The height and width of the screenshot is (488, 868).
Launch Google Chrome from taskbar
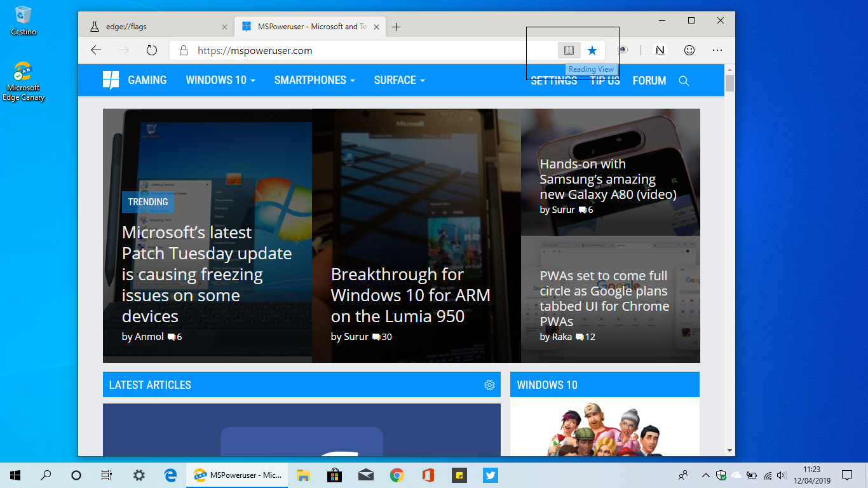pyautogui.click(x=397, y=475)
